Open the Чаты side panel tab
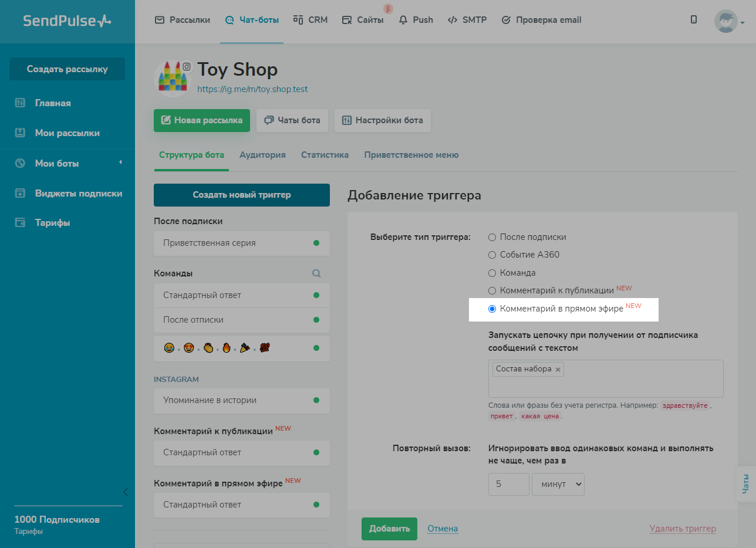The image size is (756, 548). (745, 483)
